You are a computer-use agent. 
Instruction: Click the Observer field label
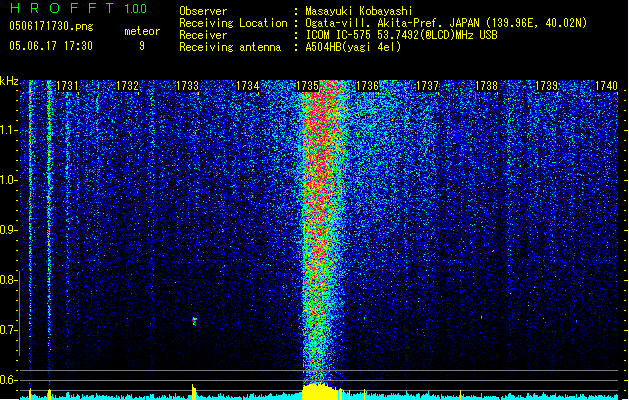203,11
